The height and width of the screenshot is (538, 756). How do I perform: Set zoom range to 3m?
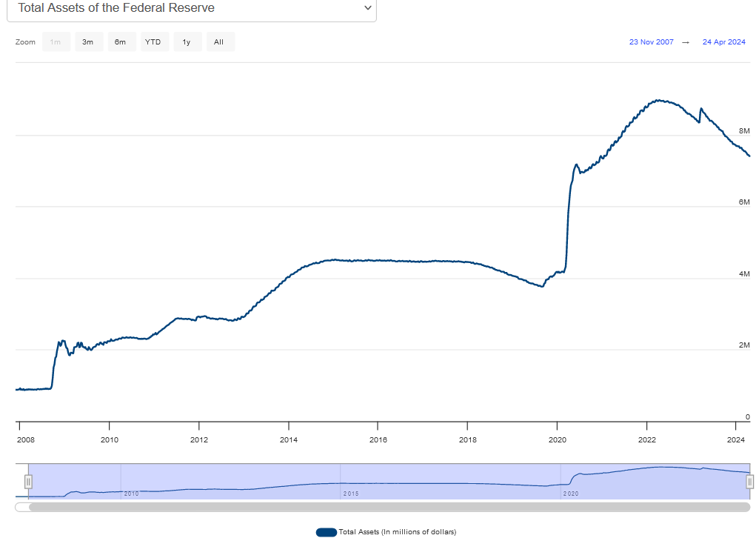click(88, 42)
